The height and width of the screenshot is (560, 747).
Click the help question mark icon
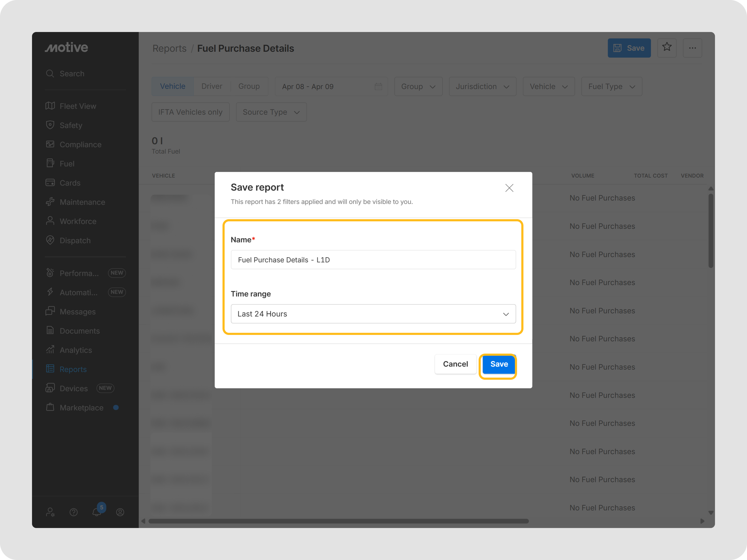click(74, 512)
